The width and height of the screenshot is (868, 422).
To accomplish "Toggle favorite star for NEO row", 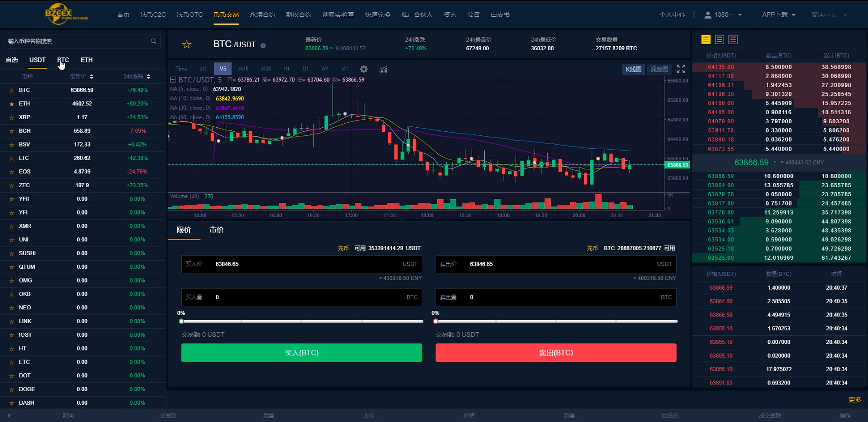I will pyautogui.click(x=12, y=308).
